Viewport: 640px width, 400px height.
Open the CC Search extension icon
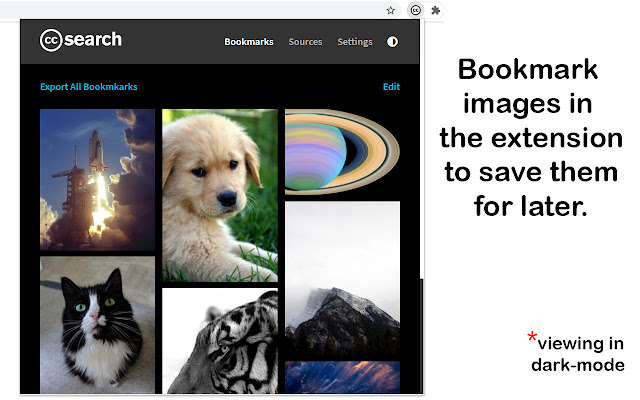(416, 10)
